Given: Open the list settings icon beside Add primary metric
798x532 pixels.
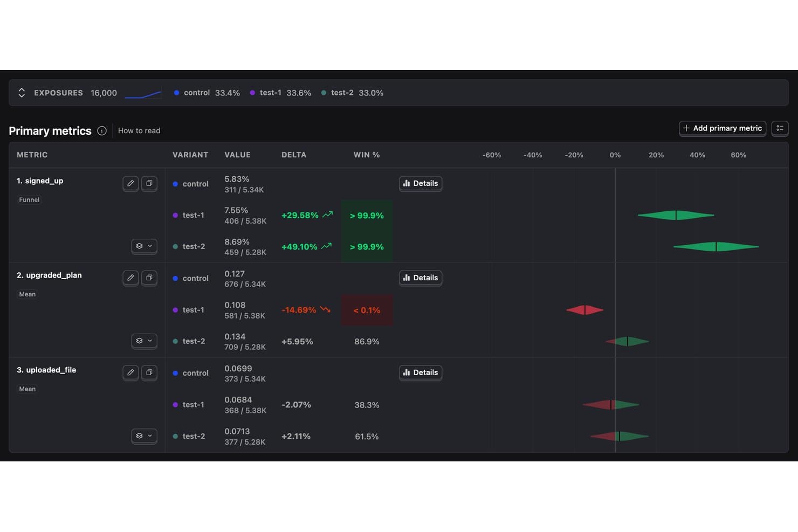Looking at the screenshot, I should pyautogui.click(x=780, y=128).
